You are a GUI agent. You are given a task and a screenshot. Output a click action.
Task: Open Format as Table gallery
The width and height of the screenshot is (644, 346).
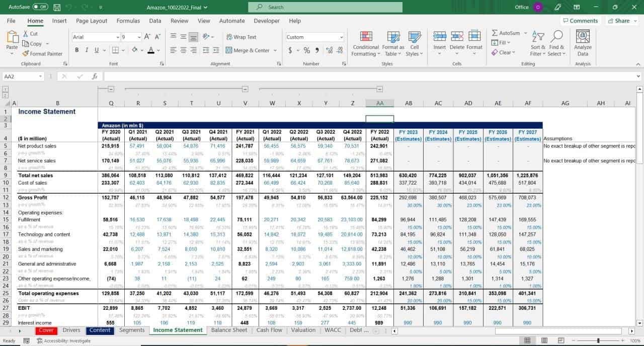393,43
